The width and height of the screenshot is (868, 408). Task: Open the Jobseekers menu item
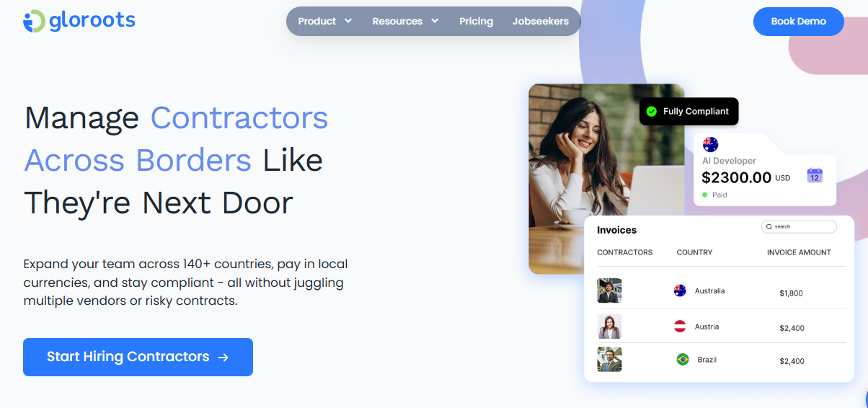[541, 21]
